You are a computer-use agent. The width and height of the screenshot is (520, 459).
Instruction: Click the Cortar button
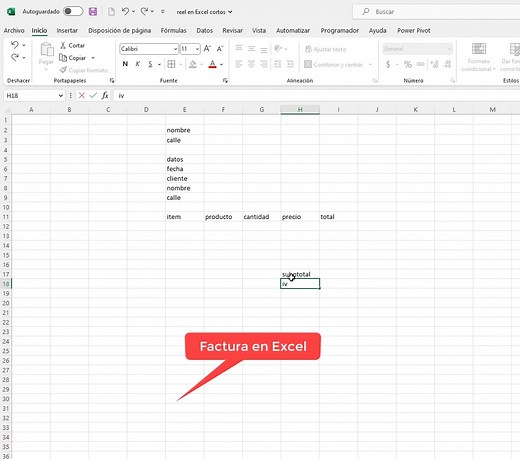click(x=72, y=45)
